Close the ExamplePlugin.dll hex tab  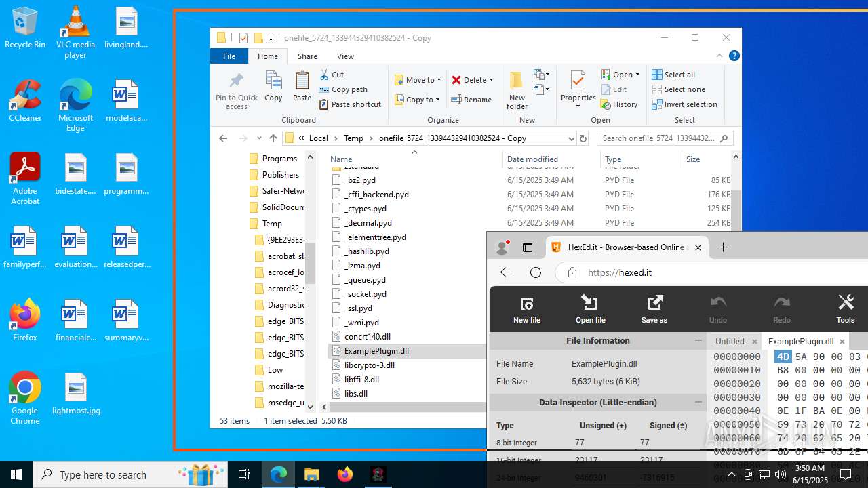[x=842, y=342]
